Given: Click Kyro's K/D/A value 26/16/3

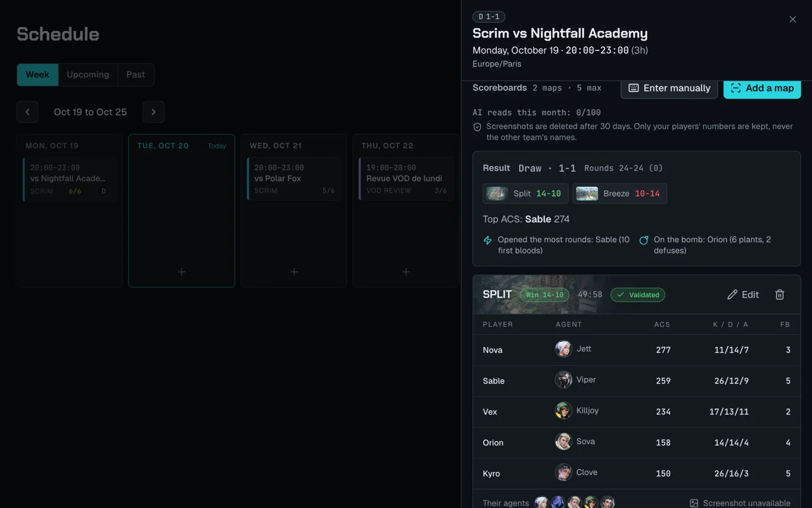Looking at the screenshot, I should [731, 473].
